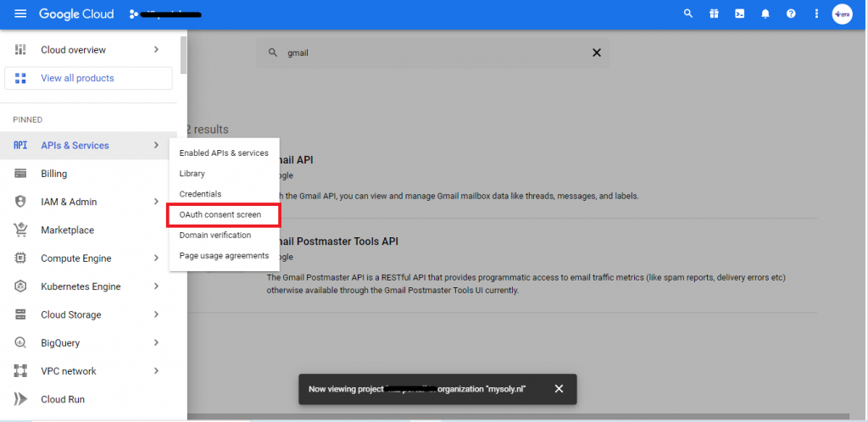868x422 pixels.
Task: Select Page usage agreements submenu entry
Action: 224,256
